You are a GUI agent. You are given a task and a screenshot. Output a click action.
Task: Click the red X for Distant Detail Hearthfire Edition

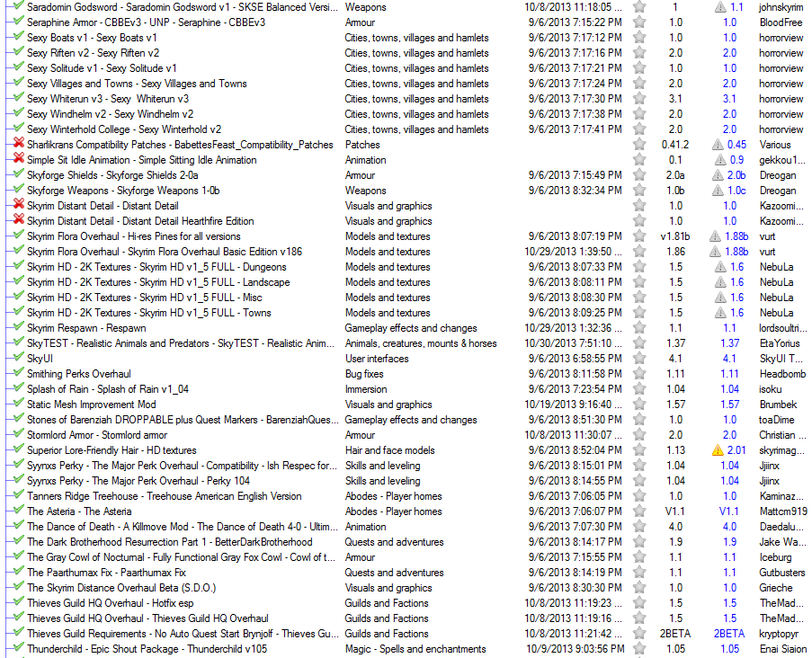(x=19, y=219)
